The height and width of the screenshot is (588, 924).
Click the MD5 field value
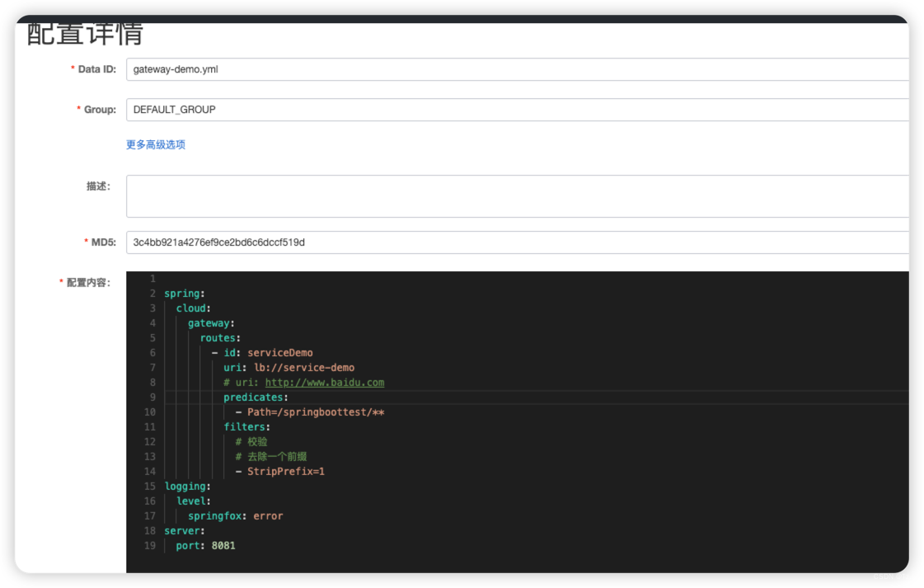[518, 242]
